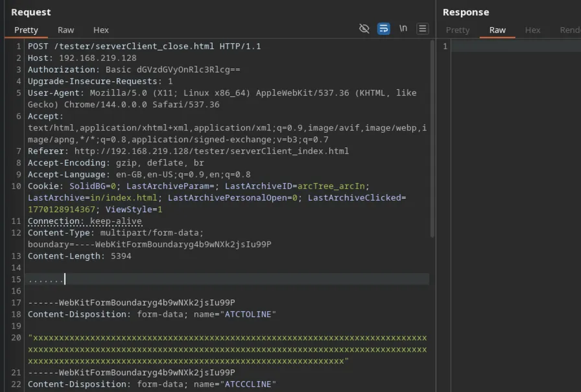Switch Request view to Hex tab

click(x=101, y=30)
